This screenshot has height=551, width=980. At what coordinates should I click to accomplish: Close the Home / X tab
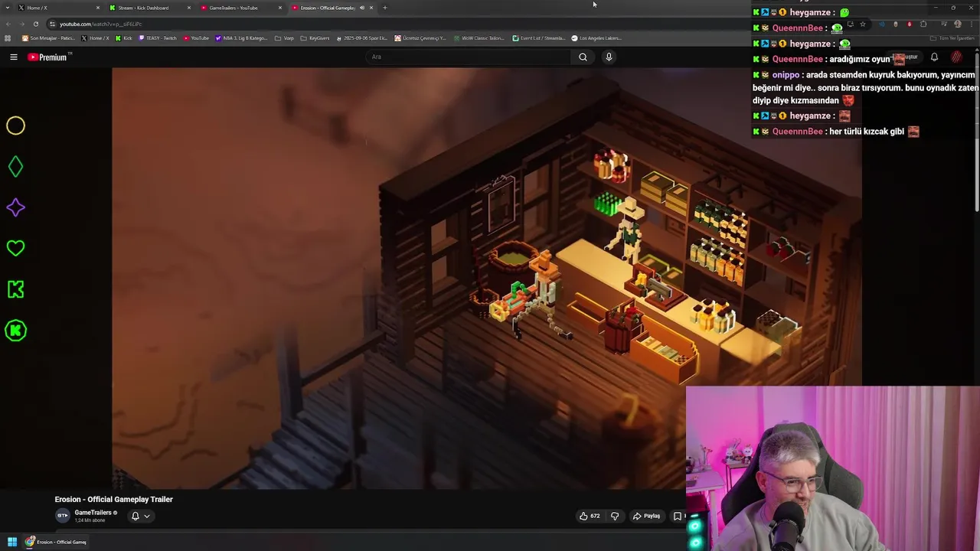[98, 8]
